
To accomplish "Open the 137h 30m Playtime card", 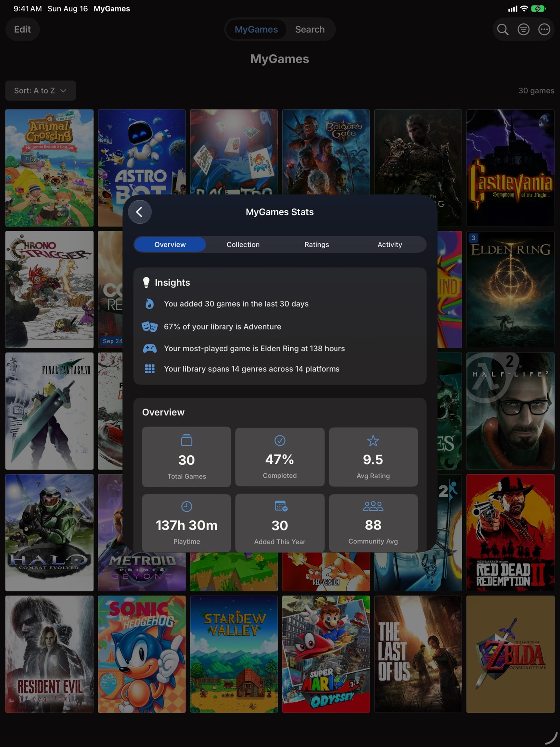I will pos(187,523).
